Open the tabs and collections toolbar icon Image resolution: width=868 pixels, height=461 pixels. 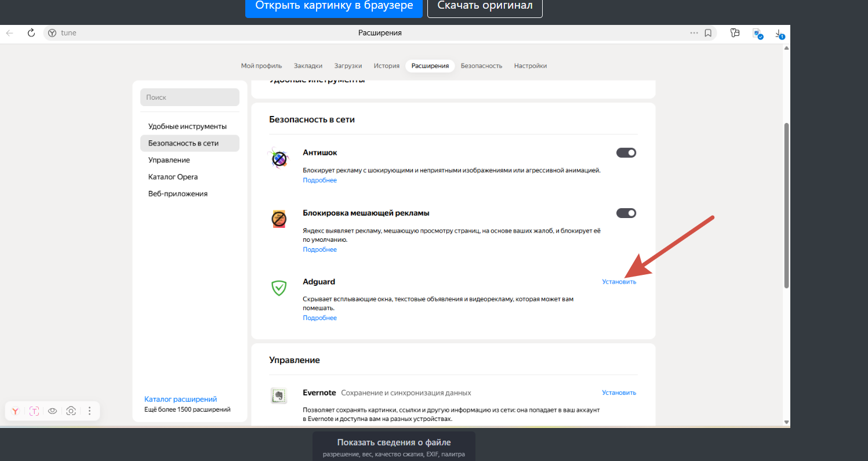pos(735,33)
